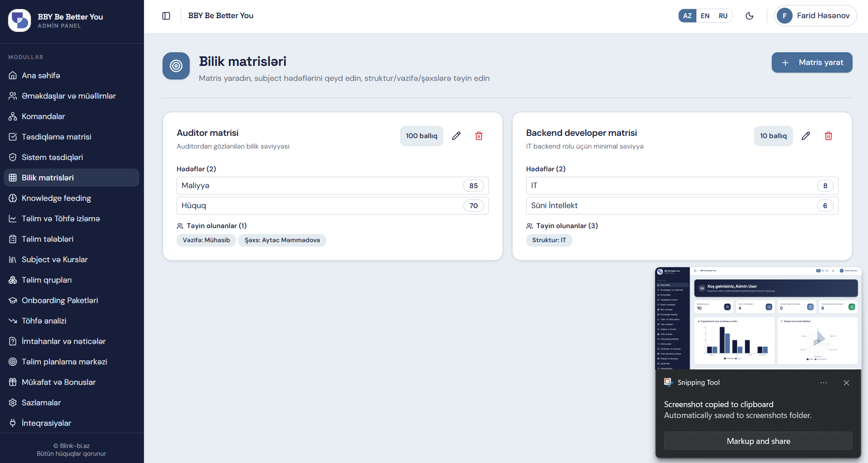Click the İnteqrasiyalar plug icon
Screen dimensions: 868x463
click(x=13, y=423)
